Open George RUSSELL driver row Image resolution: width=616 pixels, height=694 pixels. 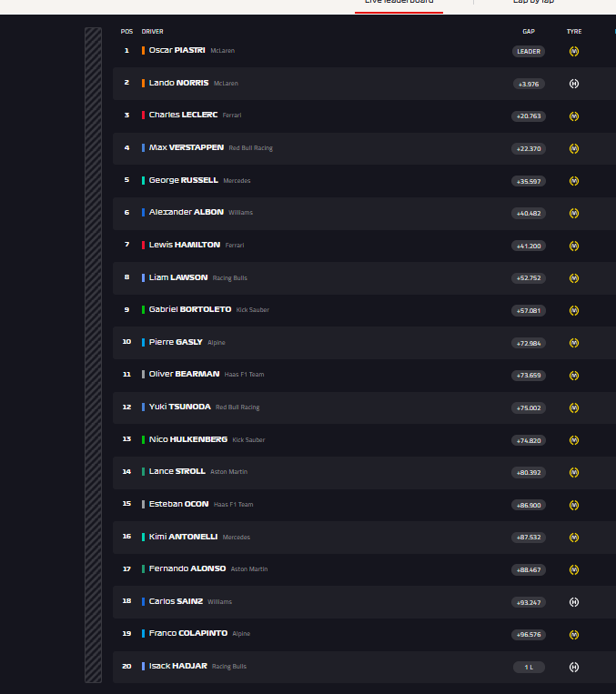364,181
